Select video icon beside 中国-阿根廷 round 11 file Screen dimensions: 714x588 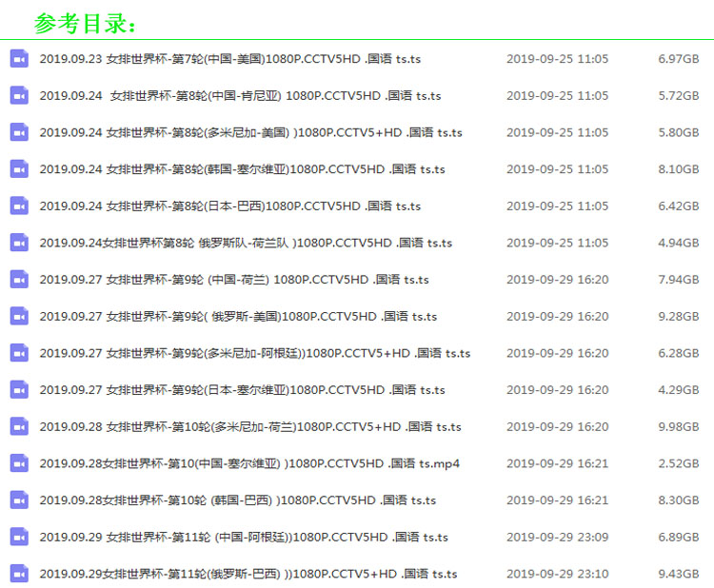tap(19, 538)
